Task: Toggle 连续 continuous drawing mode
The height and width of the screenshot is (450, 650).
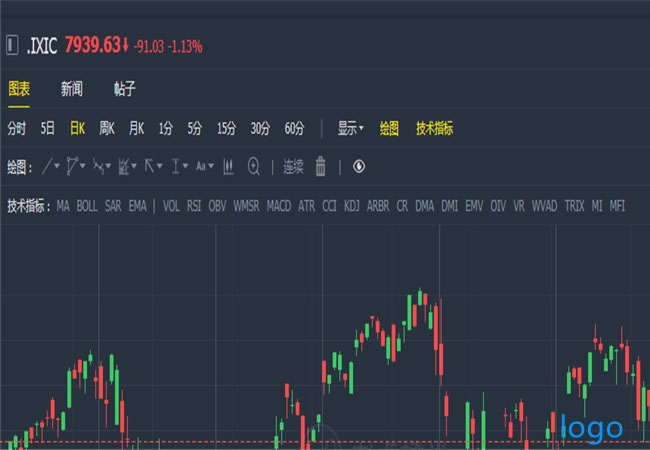Action: pyautogui.click(x=293, y=166)
